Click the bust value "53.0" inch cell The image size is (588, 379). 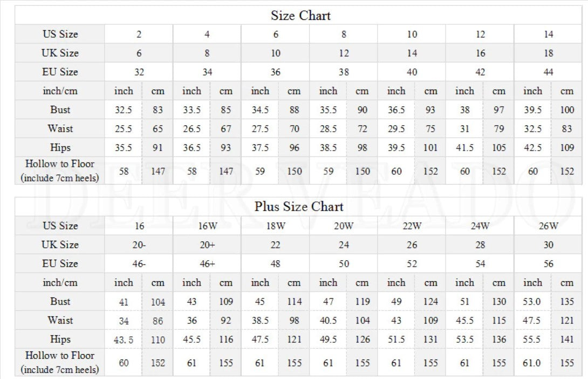point(532,302)
